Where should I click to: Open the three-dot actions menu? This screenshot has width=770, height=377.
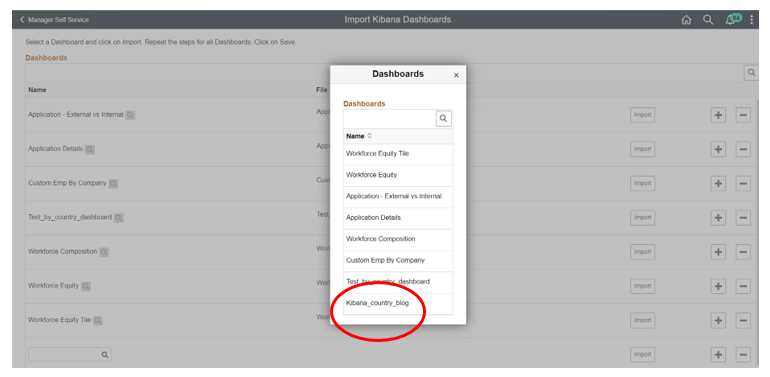[752, 20]
